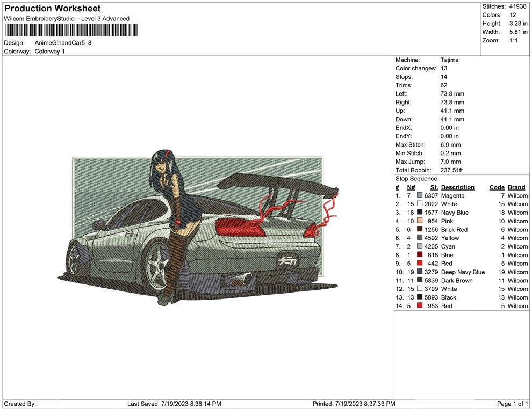Click 'Wilcom EmbroideryStudio – Level 3 Advanced' text
532x409 pixels.
click(x=67, y=19)
